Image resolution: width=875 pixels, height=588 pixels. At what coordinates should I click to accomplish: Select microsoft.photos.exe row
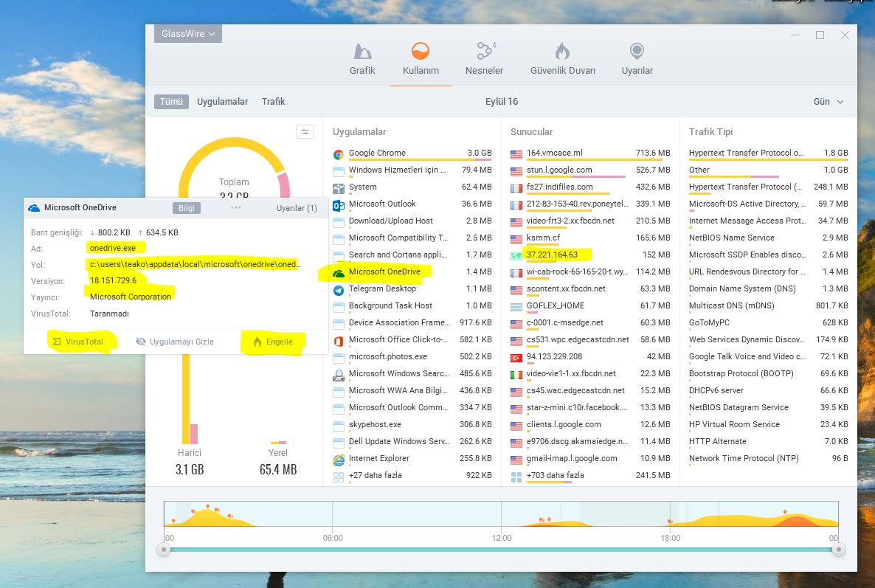click(412, 356)
